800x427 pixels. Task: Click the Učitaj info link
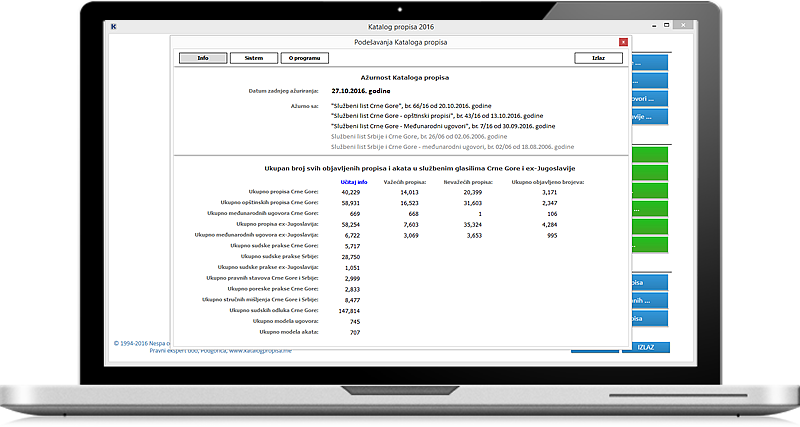(354, 182)
